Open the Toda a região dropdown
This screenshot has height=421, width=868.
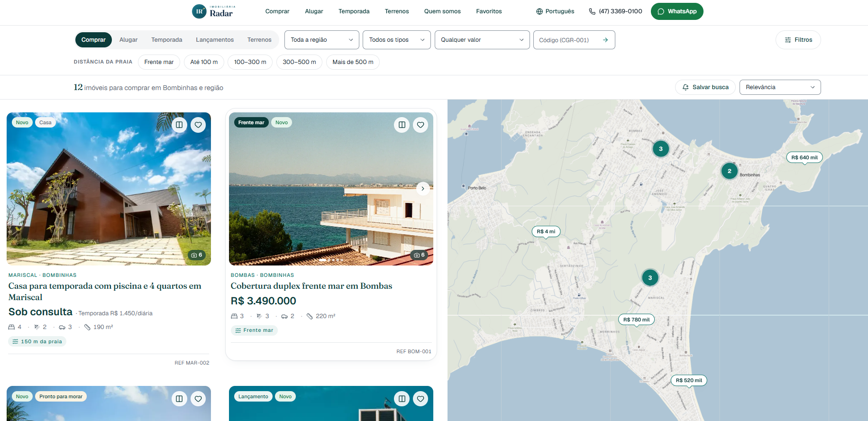point(322,40)
